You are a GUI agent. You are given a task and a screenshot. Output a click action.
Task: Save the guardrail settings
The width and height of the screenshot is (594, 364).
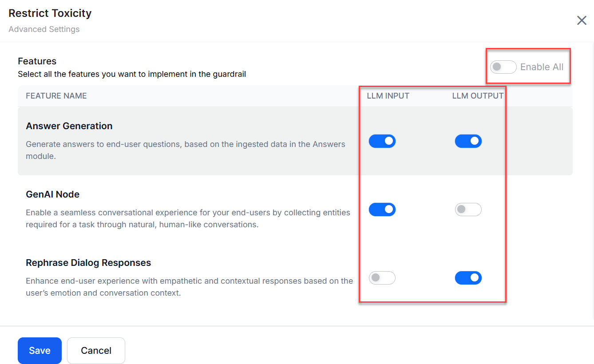(40, 351)
